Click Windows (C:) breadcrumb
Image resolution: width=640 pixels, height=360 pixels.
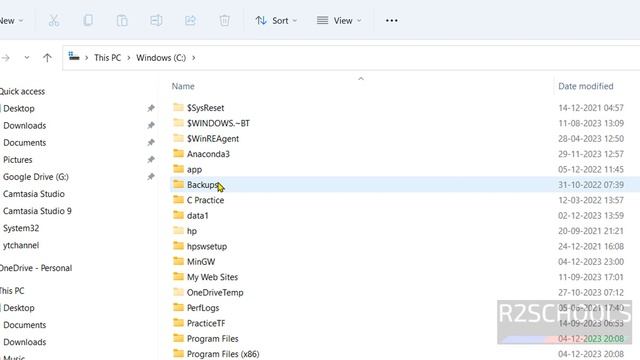[x=161, y=58]
